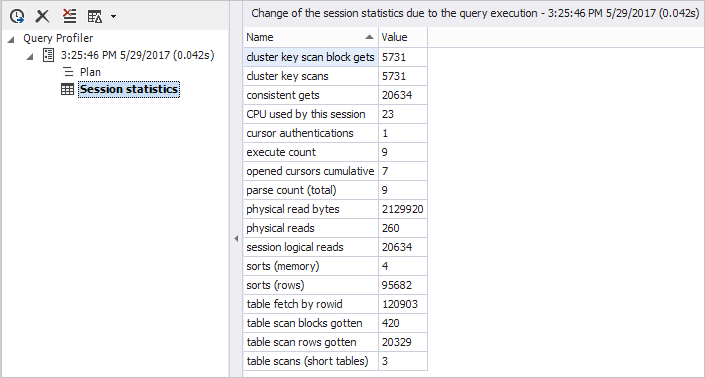Collapse the 3:25:46 PM profiling result node
The image size is (705, 378).
click(x=30, y=57)
